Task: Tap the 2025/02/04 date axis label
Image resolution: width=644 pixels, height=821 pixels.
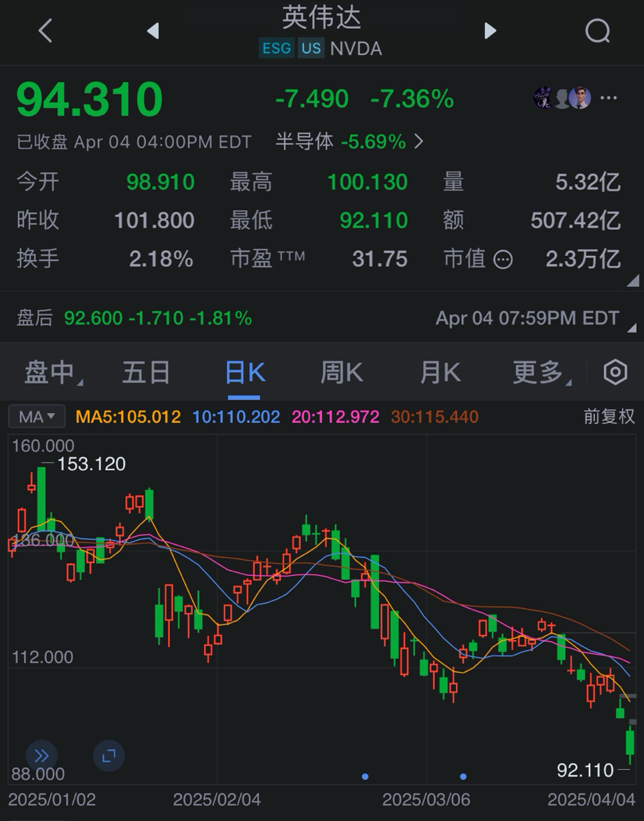Action: click(217, 800)
